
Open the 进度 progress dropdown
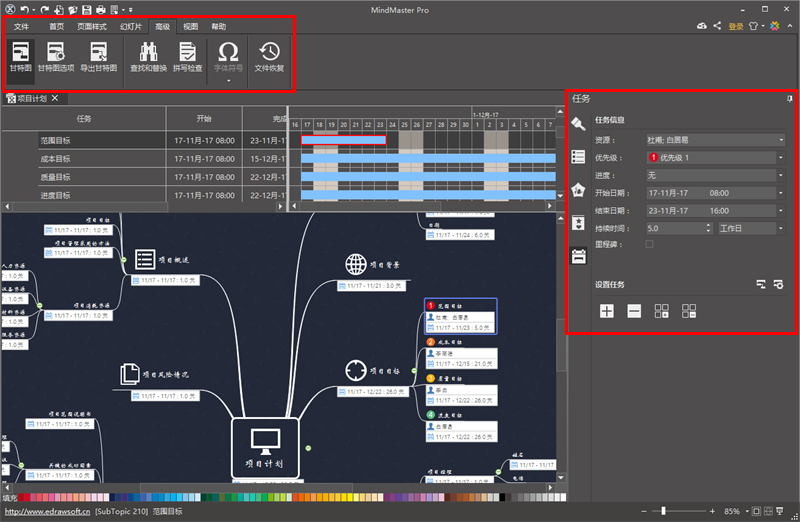(781, 176)
